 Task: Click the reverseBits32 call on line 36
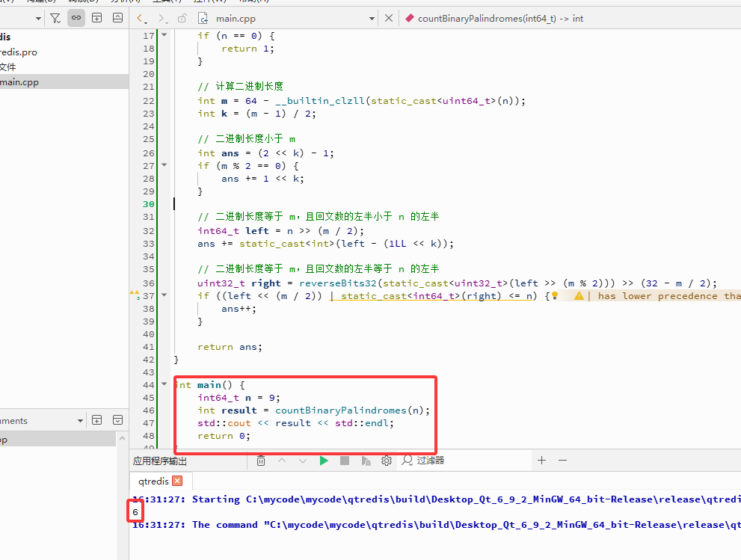tap(338, 283)
